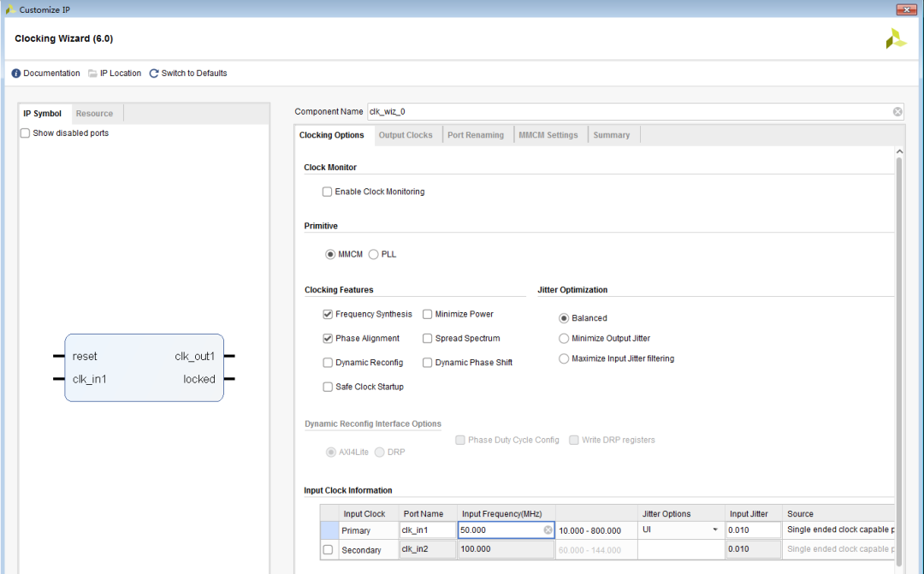Viewport: 924px width, 574px height.
Task: Select the IP Symbol tab
Action: (43, 114)
